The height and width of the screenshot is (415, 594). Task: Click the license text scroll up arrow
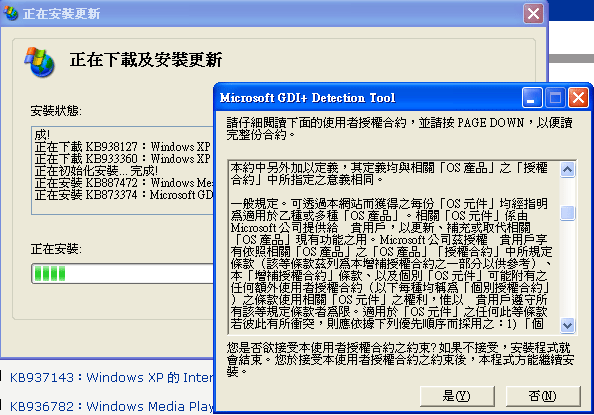[x=567, y=169]
